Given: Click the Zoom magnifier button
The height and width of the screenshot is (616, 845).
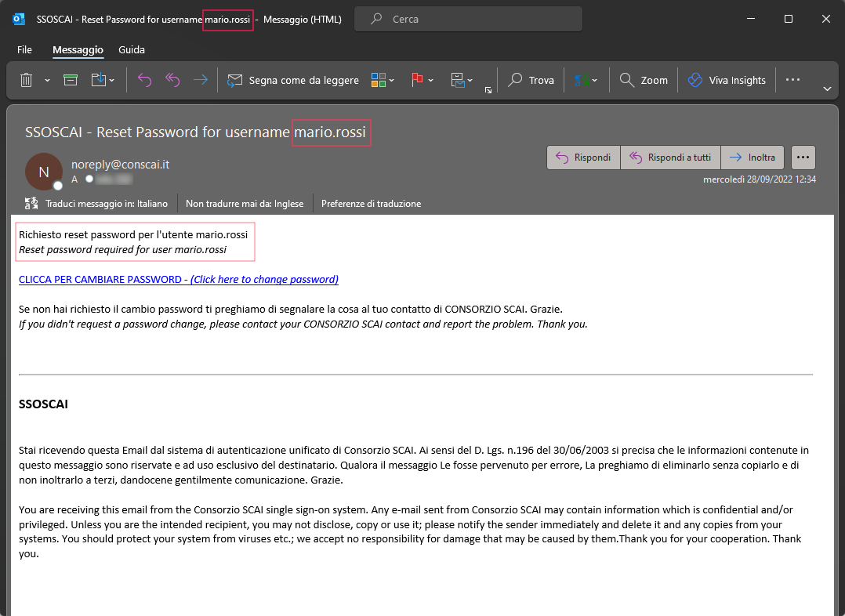Looking at the screenshot, I should click(644, 80).
